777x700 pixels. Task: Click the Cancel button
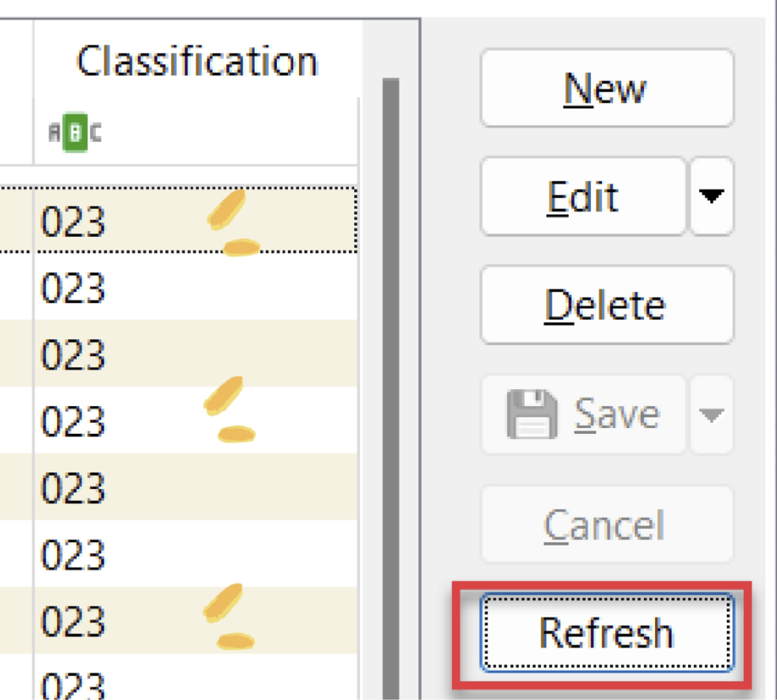(606, 525)
